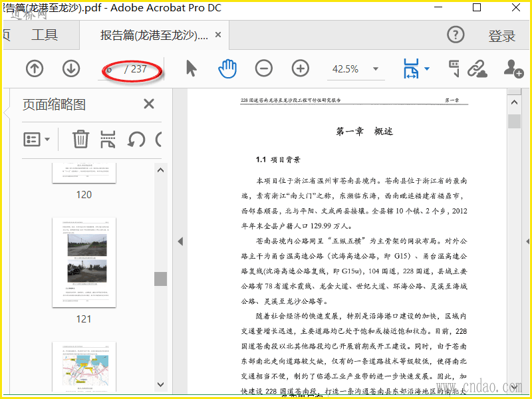Click the page number input field
Screen dimensions: 532x399
(x=112, y=70)
